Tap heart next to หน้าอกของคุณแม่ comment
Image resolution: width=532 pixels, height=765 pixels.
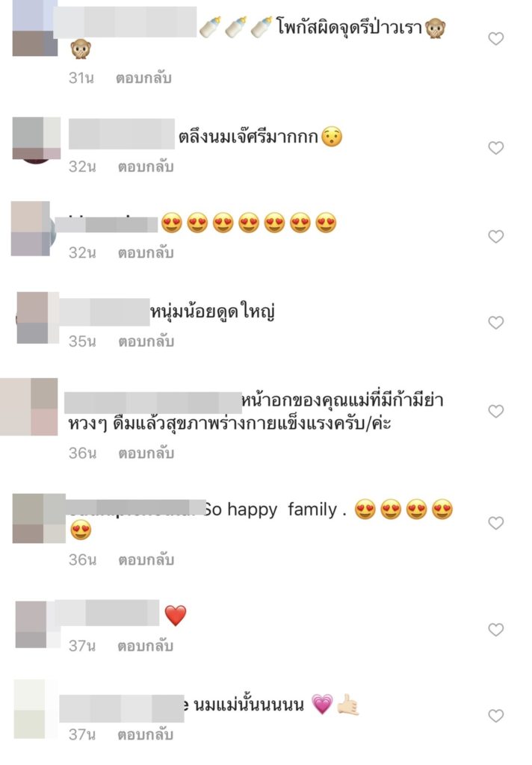[496, 412]
